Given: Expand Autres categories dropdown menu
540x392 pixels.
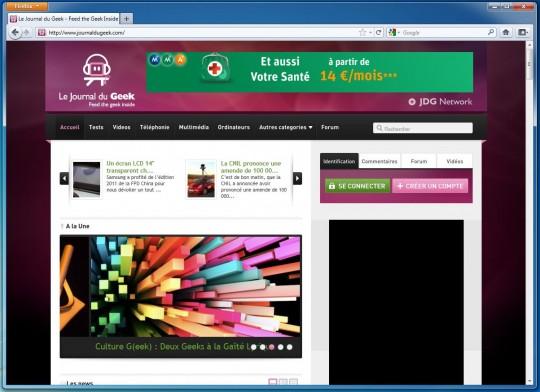Looking at the screenshot, I should coord(285,127).
